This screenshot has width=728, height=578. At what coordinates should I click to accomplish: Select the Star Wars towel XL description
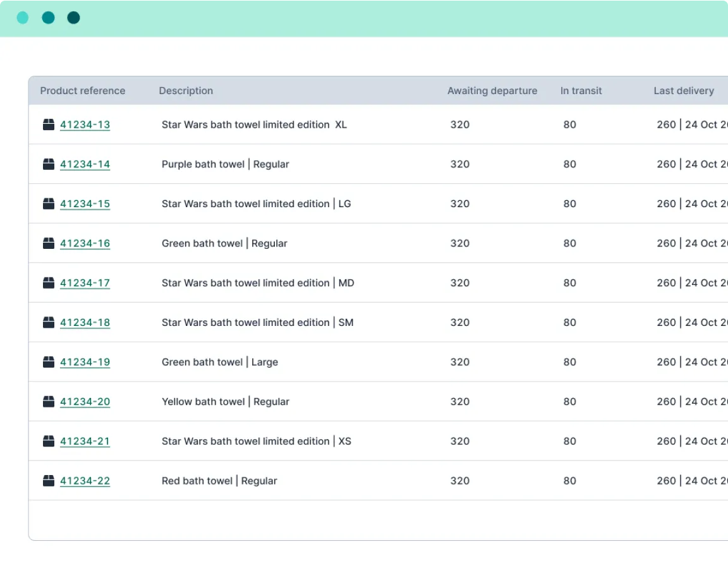tap(254, 125)
